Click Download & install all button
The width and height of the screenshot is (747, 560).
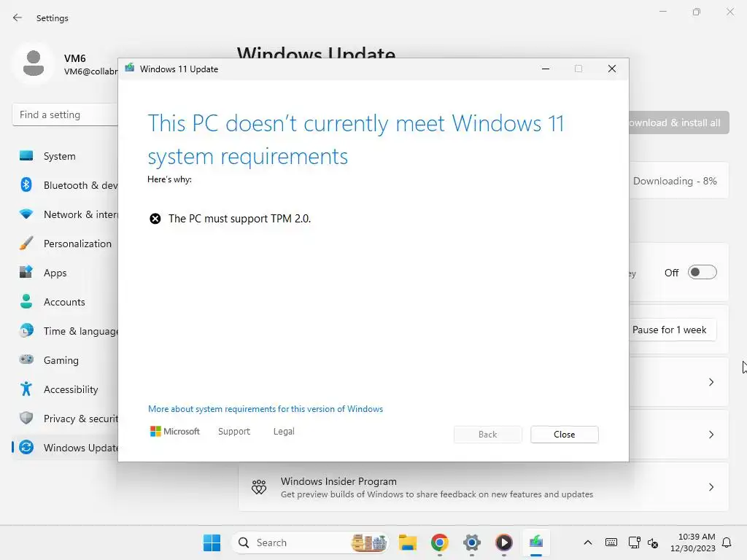tap(678, 122)
